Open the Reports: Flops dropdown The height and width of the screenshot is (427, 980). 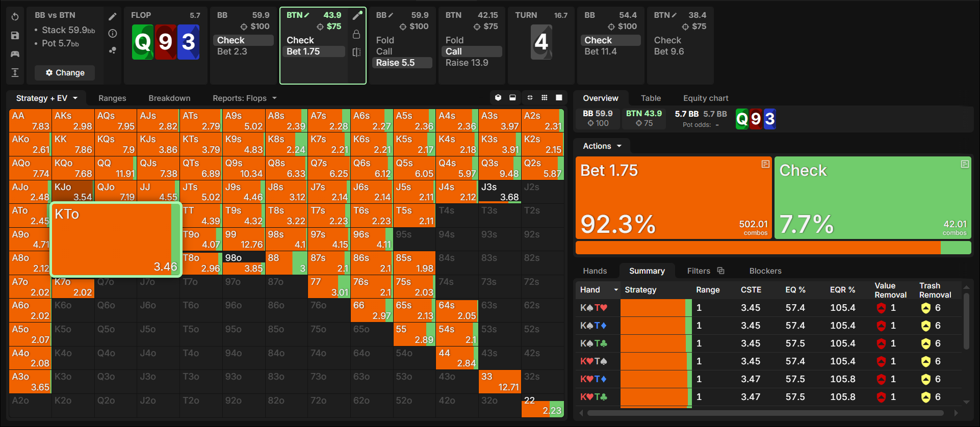[x=245, y=98]
